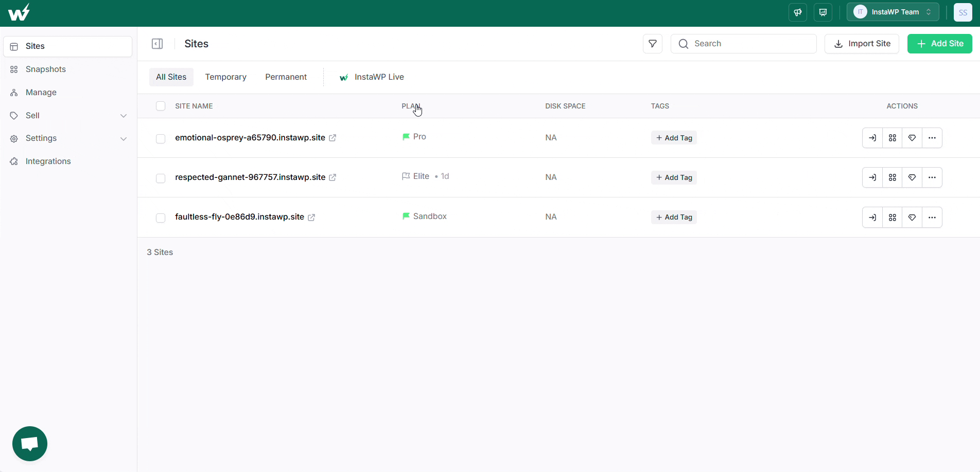Collapse sidebar using the panel toggle icon
The image size is (980, 472).
pos(157,44)
